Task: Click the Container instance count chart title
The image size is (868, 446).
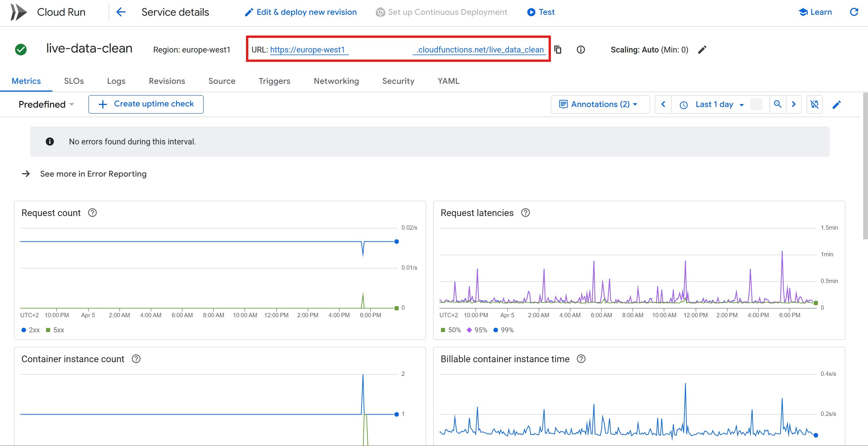Action: pyautogui.click(x=73, y=359)
